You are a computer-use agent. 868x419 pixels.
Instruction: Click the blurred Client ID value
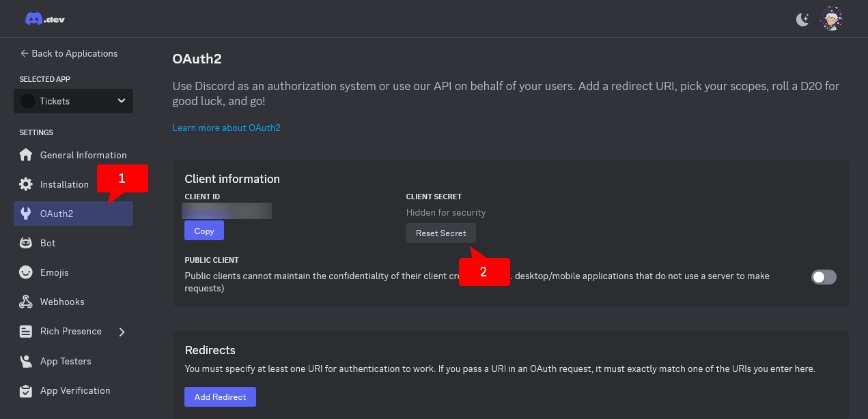click(x=228, y=211)
